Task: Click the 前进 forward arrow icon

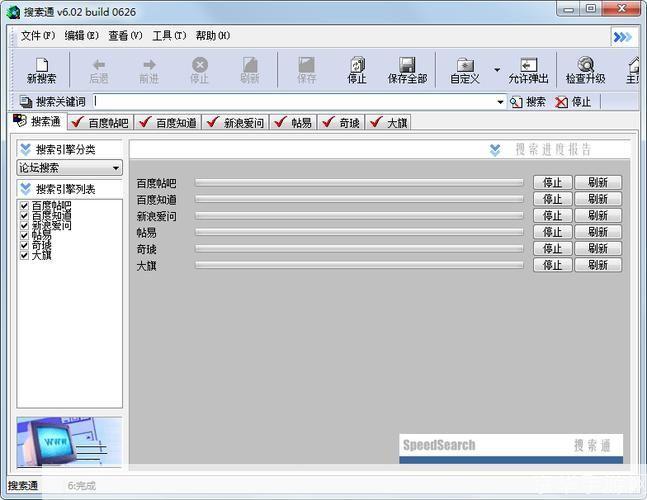Action: pyautogui.click(x=149, y=65)
